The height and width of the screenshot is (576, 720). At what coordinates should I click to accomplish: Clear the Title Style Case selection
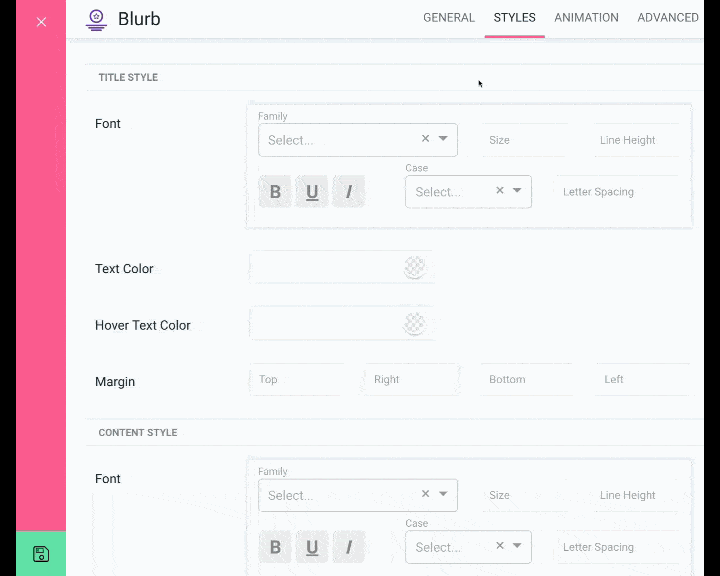pos(500,190)
